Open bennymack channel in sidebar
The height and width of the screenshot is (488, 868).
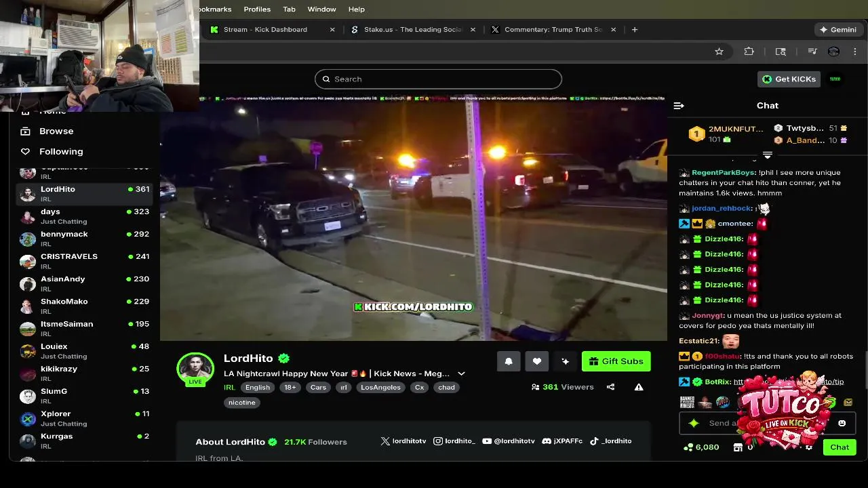click(84, 239)
